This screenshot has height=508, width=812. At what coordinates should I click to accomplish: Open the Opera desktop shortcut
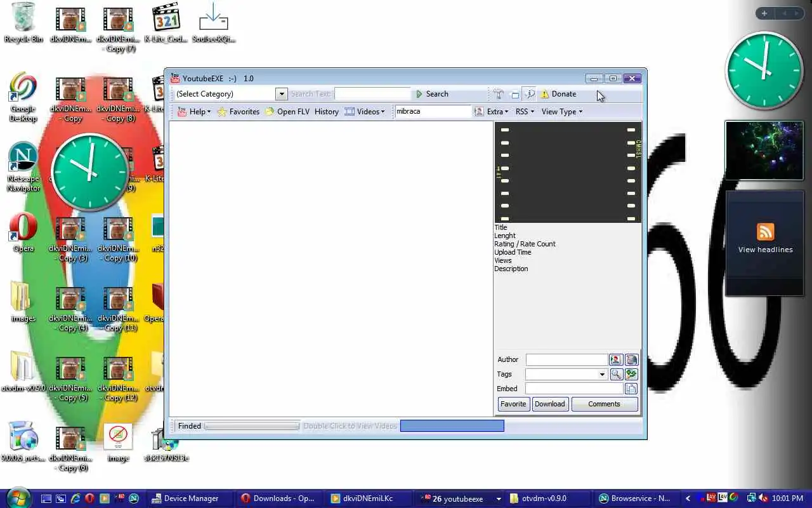click(23, 232)
